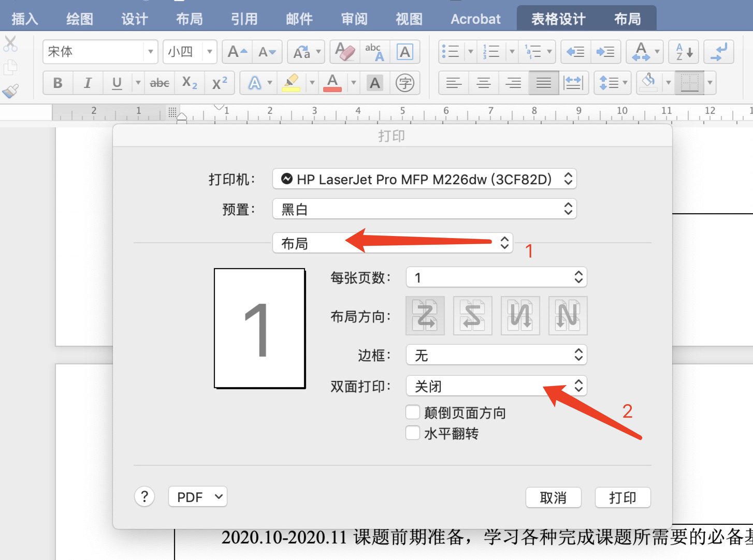Select the first 布局方向 orientation option
753x560 pixels.
click(x=425, y=315)
